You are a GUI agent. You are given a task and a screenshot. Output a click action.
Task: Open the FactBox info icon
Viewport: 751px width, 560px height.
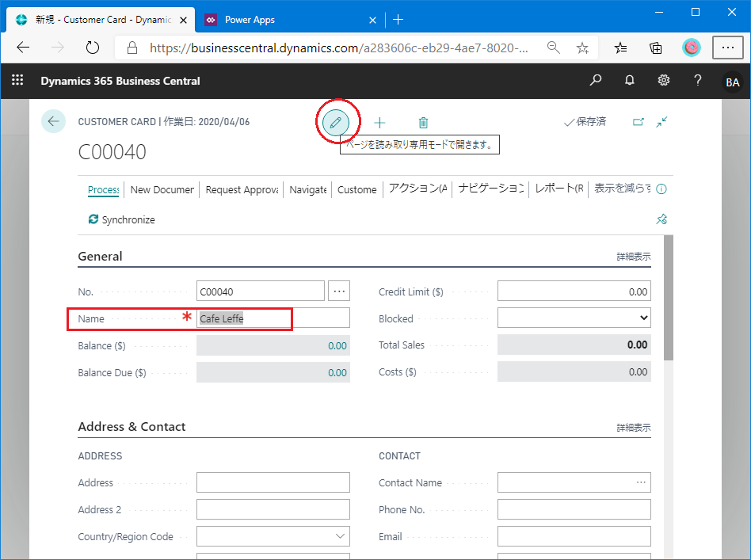pos(661,189)
